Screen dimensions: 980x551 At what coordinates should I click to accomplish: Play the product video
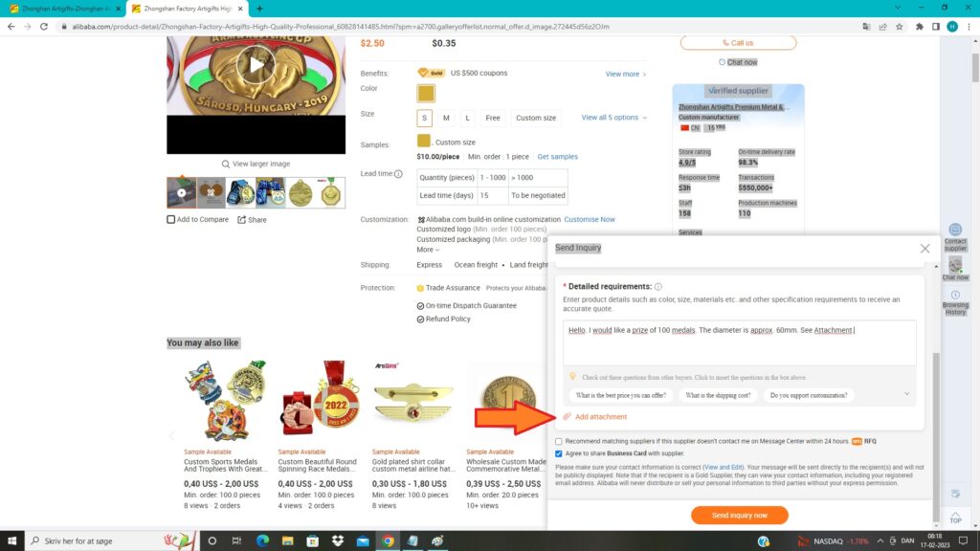(x=256, y=65)
